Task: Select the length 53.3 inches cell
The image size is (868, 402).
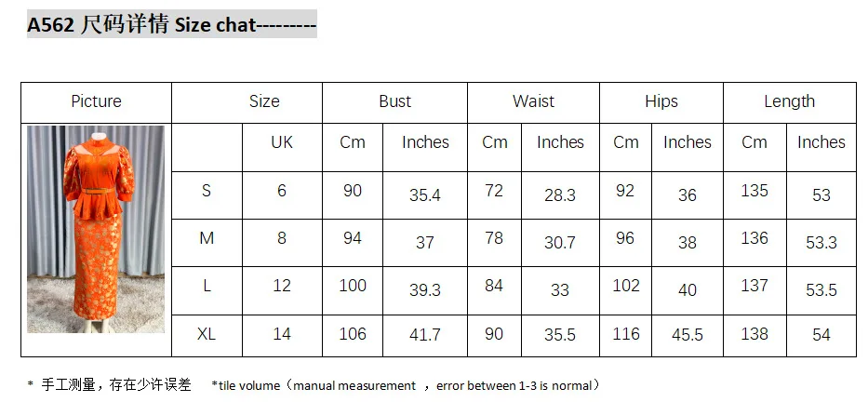Action: coord(821,243)
